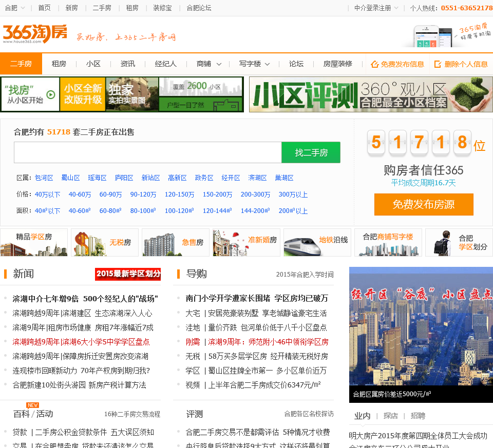Open 精品学区房 category tile
Viewport: 493px width, 448px height.
[34, 243]
